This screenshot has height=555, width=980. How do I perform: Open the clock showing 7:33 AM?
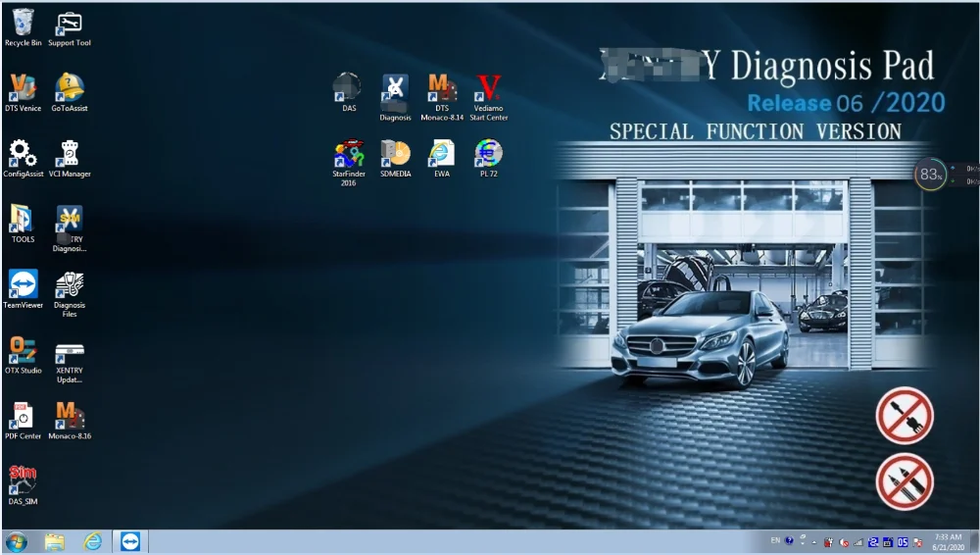coord(948,542)
